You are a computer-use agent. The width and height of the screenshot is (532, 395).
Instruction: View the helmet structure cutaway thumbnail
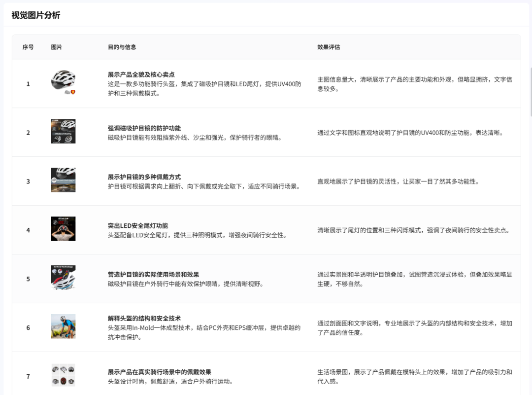63,327
